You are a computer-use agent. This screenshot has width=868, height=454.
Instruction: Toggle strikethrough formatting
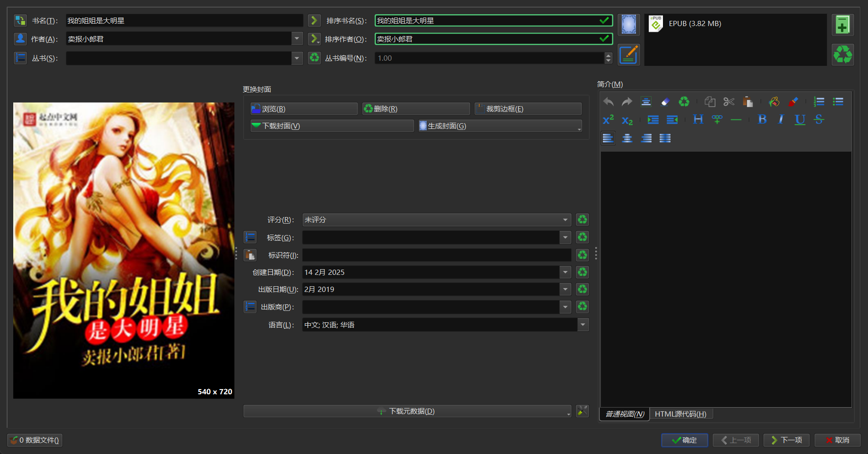[x=819, y=119]
